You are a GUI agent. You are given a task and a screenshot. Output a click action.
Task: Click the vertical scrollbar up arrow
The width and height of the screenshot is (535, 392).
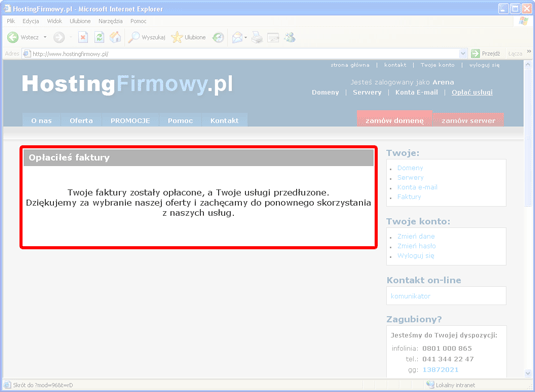pyautogui.click(x=527, y=64)
